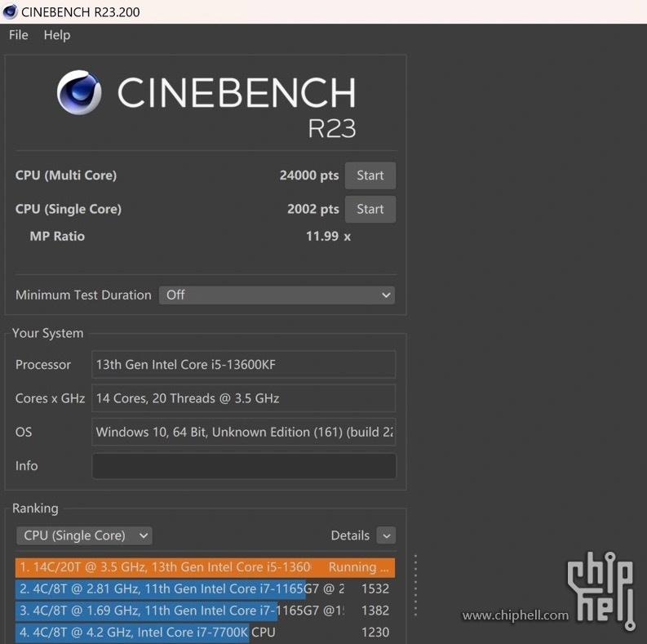Click the MP Ratio 11.99 x value
The width and height of the screenshot is (647, 644).
pyautogui.click(x=329, y=237)
